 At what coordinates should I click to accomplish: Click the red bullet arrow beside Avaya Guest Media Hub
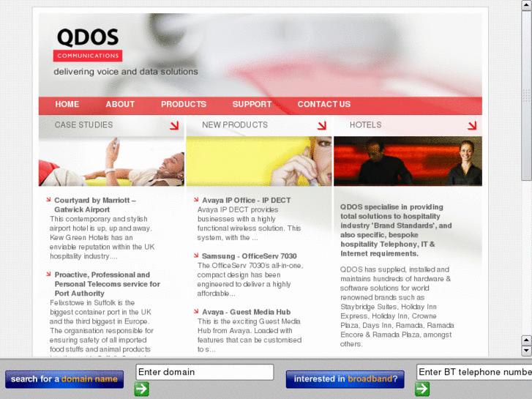tap(196, 311)
